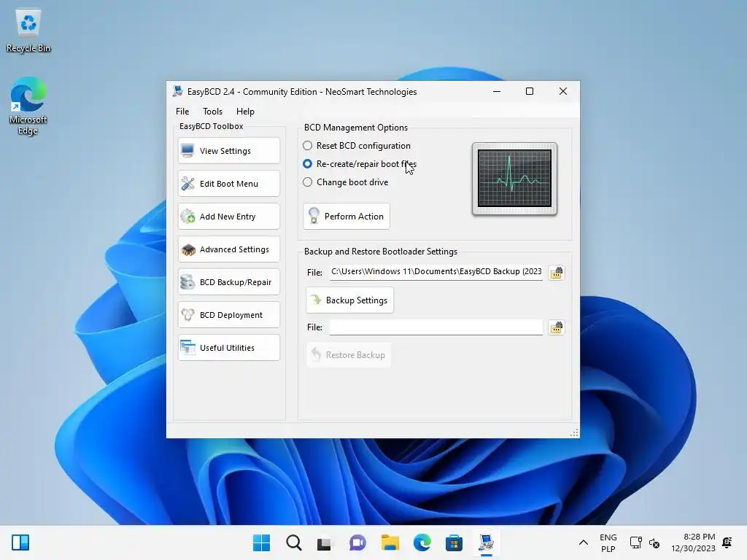Open clock showing 8:28 PM

pos(693,542)
